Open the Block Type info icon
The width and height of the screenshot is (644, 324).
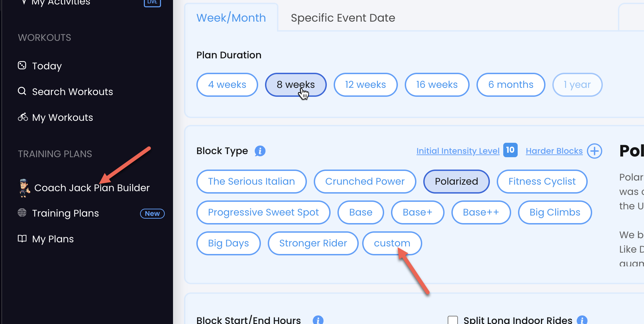pos(260,151)
